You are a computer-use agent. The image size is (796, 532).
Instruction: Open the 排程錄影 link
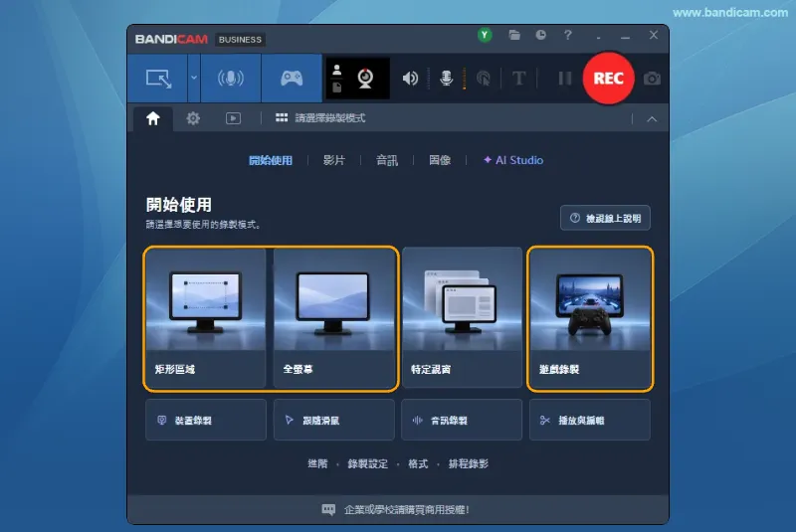[469, 463]
